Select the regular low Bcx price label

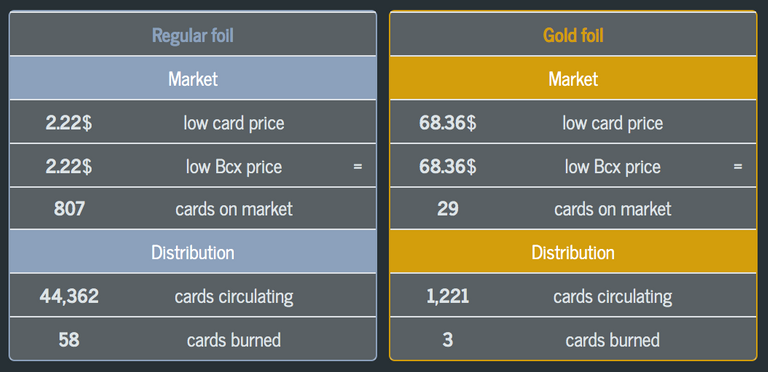[x=234, y=166]
